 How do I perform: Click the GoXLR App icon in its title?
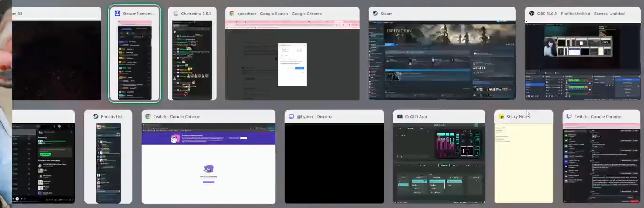pyautogui.click(x=400, y=117)
